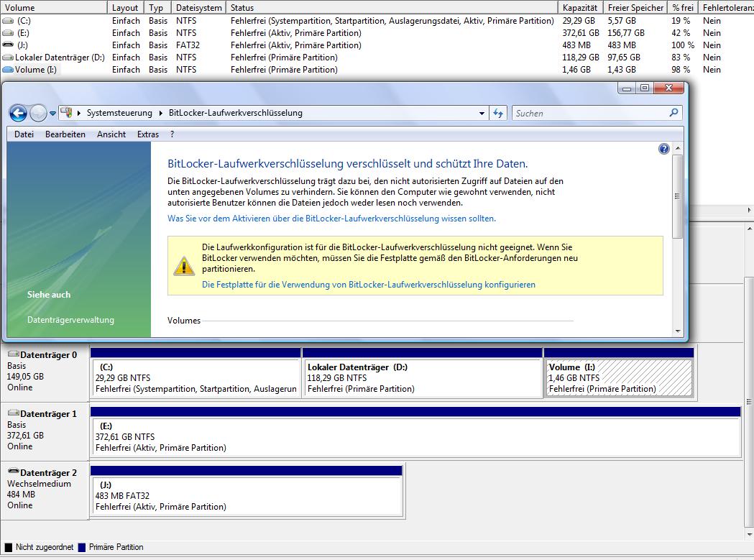Click the Datenträger 0 disk icon
The width and height of the screenshot is (754, 560).
point(14,354)
